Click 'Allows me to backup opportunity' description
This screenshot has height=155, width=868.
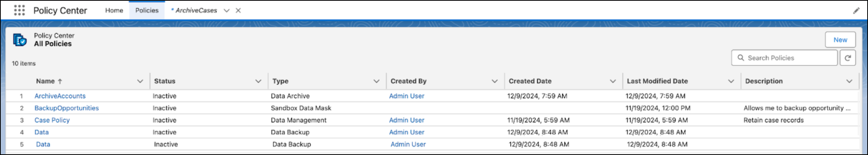(x=797, y=108)
